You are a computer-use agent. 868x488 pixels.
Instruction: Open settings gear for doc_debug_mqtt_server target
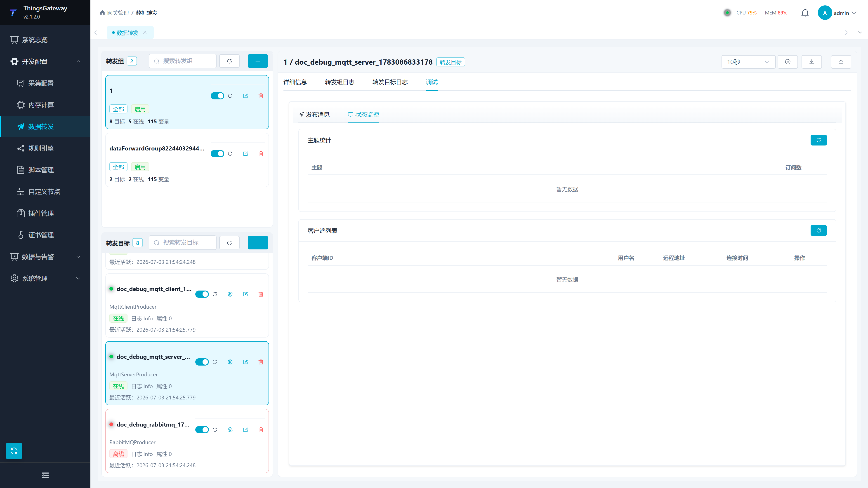[230, 362]
